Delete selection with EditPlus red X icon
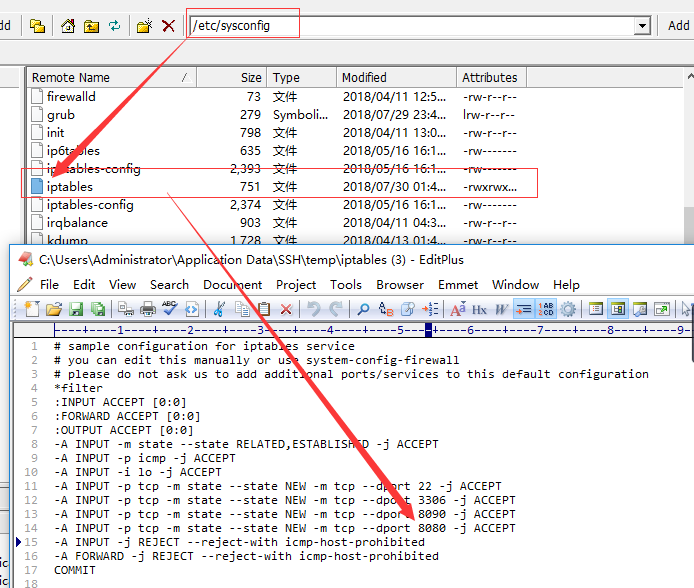 click(286, 309)
